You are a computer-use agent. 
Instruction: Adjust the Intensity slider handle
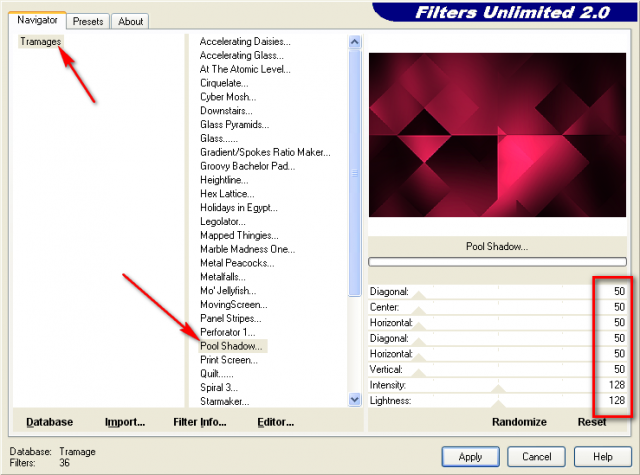tap(498, 388)
